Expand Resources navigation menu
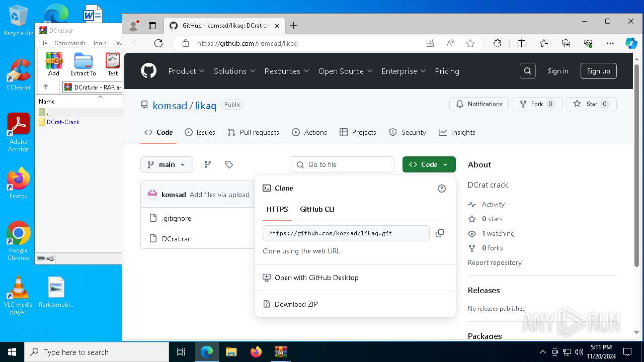 click(x=287, y=71)
